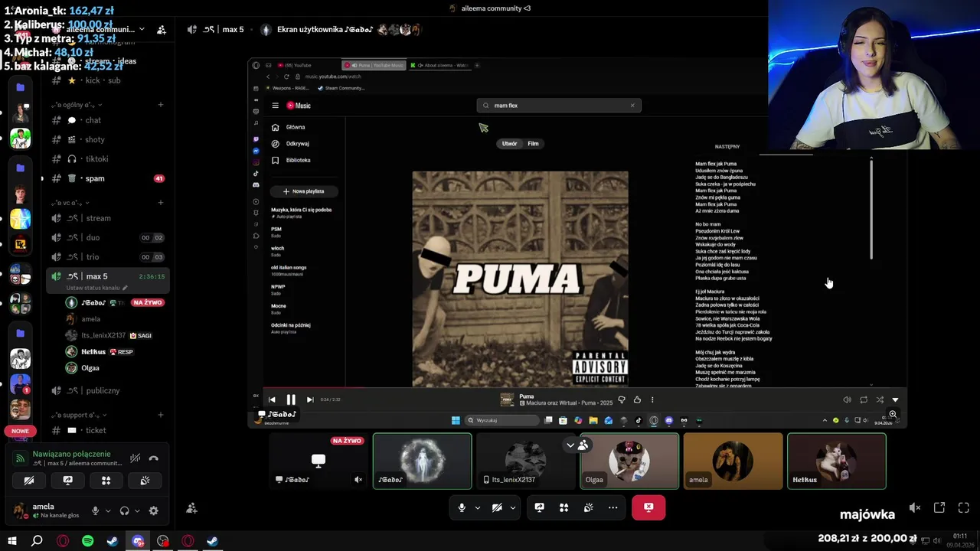Click screen share button in voice panel
Image resolution: width=980 pixels, height=551 pixels.
(x=67, y=481)
